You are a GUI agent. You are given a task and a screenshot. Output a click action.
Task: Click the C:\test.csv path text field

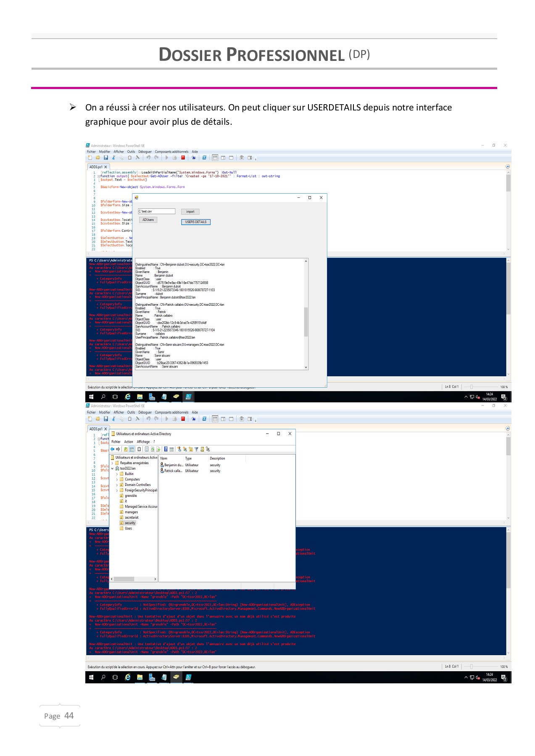(156, 211)
